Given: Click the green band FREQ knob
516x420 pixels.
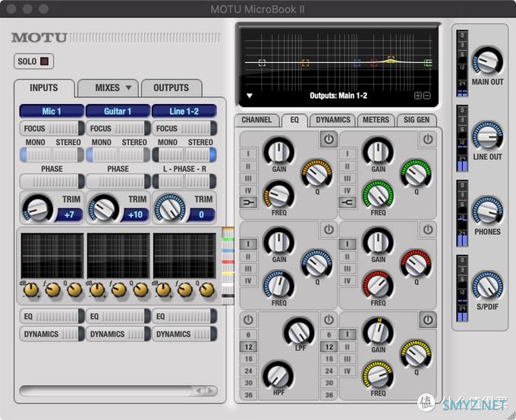Looking at the screenshot, I should point(378,196).
